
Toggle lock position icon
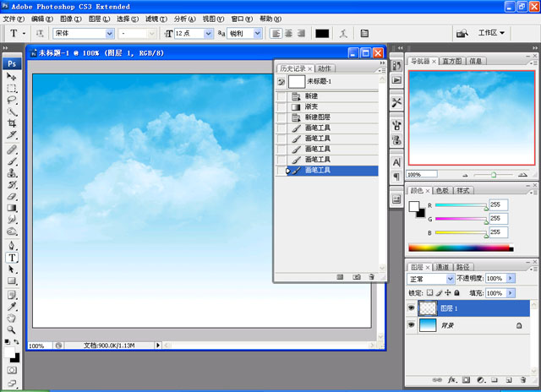(448, 292)
